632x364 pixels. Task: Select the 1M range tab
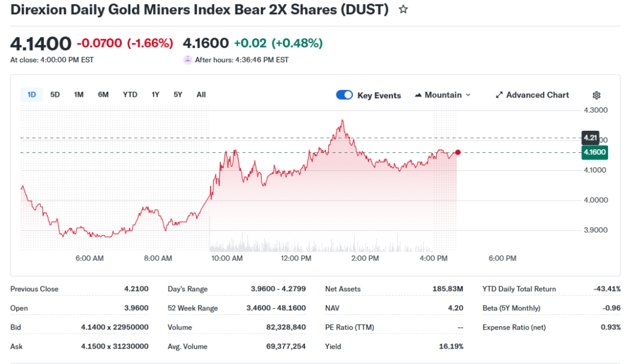click(x=78, y=94)
